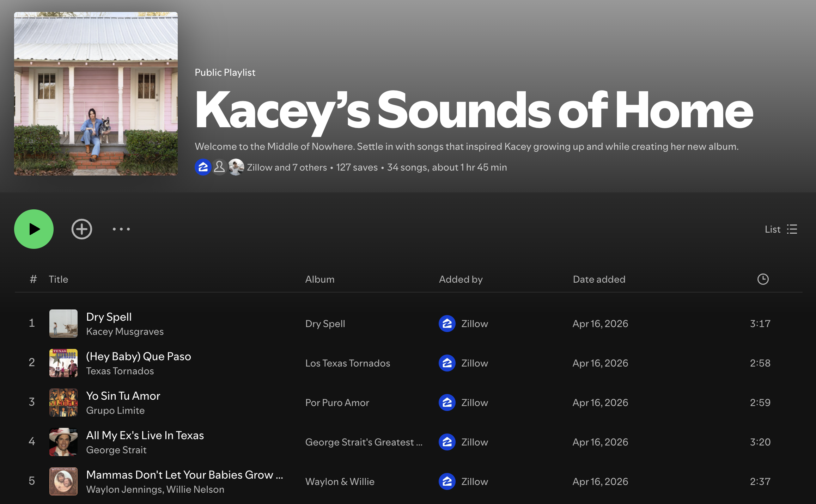816x504 pixels.
Task: Save playlist to Your Library with plus icon
Action: tap(82, 229)
